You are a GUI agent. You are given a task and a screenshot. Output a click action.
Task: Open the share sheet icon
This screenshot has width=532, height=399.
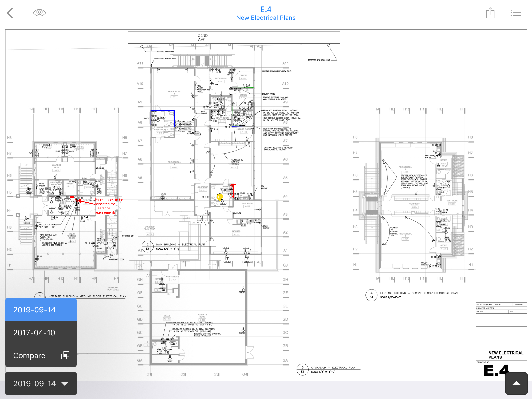[x=490, y=13]
